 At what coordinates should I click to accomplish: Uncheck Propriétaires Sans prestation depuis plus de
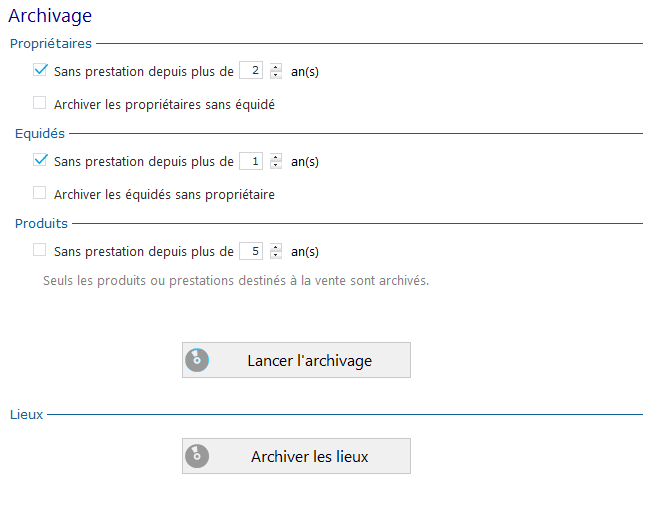40,70
